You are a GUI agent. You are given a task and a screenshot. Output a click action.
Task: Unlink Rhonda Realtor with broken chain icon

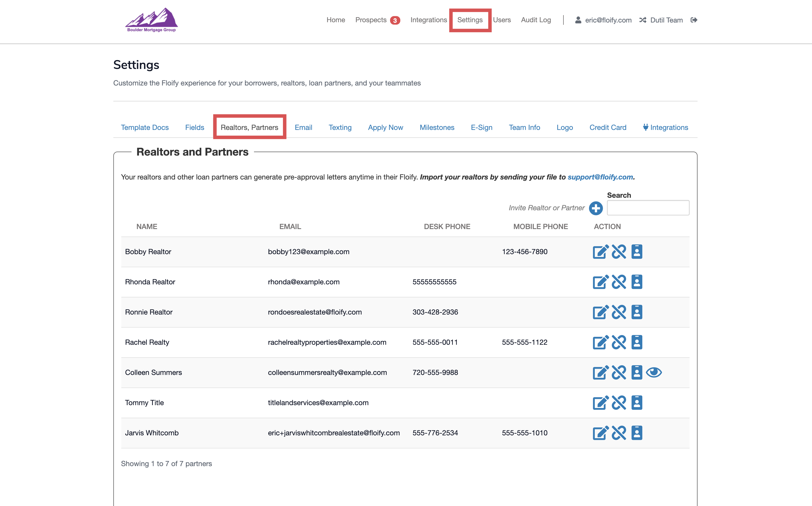coord(619,282)
